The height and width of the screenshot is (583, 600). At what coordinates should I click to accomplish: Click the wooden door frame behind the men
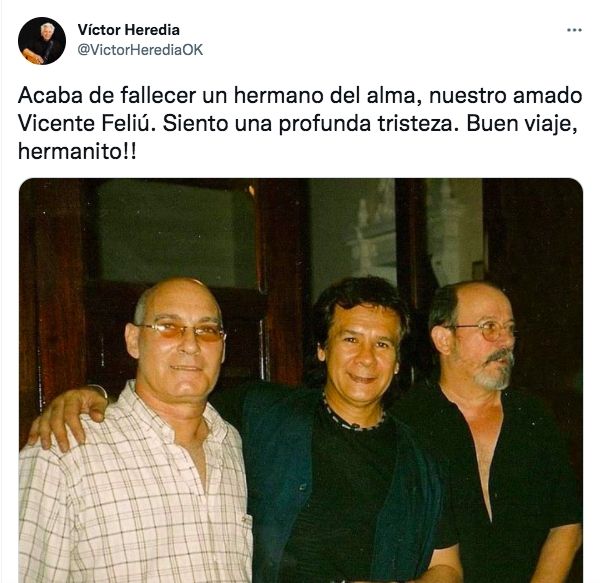[283, 279]
